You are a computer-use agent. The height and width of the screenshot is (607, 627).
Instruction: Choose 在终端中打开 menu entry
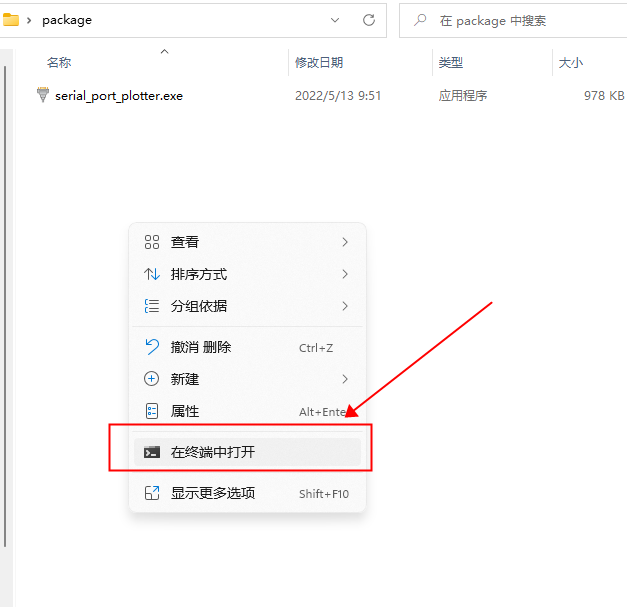click(248, 452)
